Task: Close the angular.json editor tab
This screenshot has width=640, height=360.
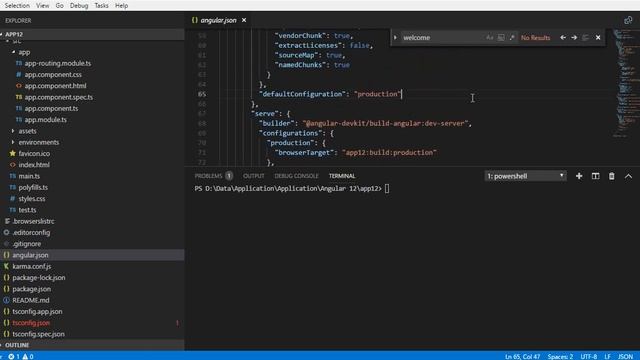Action: [244, 20]
